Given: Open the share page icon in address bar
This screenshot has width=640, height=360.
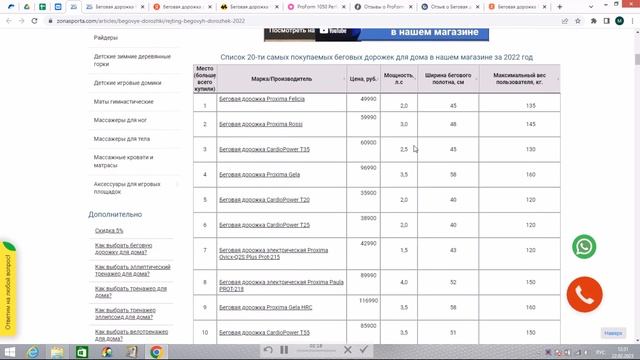Looking at the screenshot, I should click(565, 21).
